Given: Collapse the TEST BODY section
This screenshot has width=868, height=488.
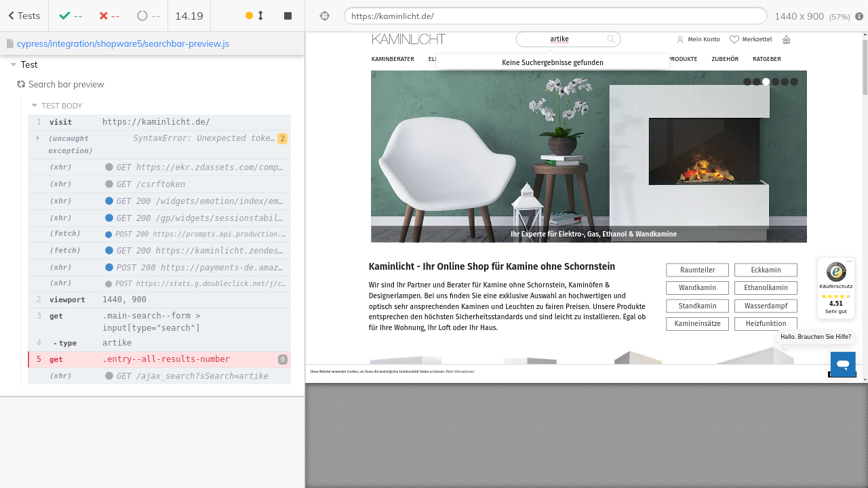Looking at the screenshot, I should (x=35, y=106).
